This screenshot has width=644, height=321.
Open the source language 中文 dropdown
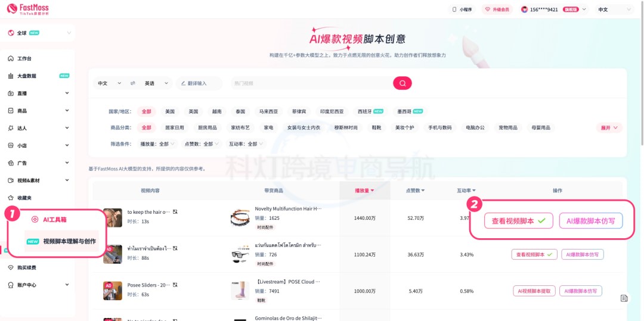click(x=109, y=83)
